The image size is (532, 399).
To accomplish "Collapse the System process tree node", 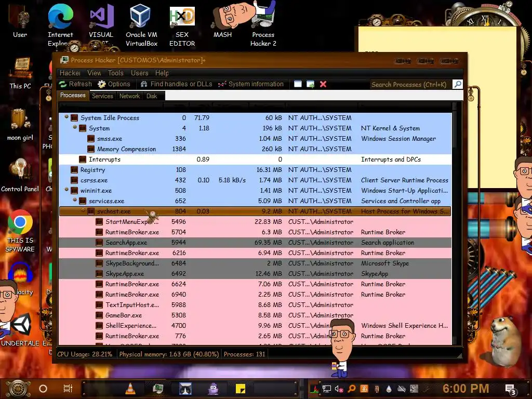I will [x=75, y=127].
